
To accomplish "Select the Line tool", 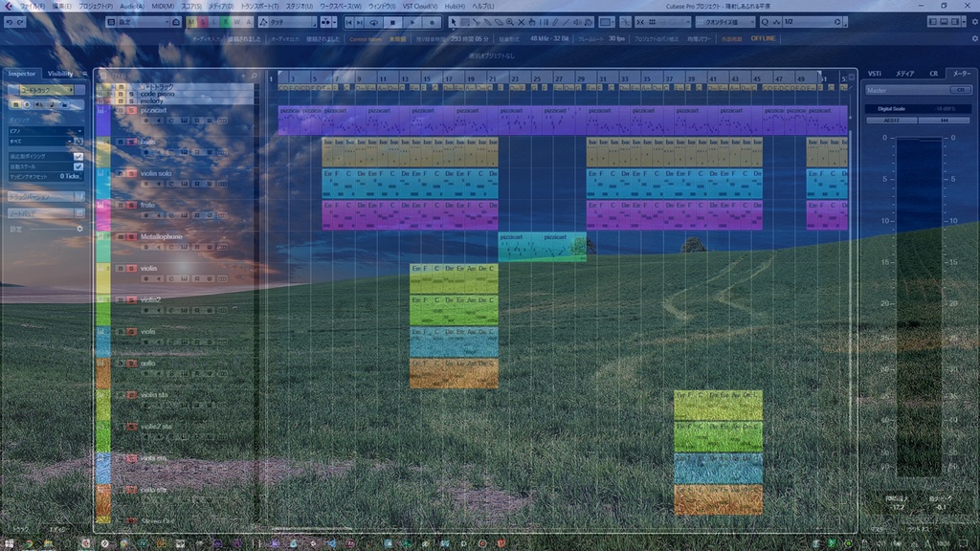I will [x=566, y=22].
